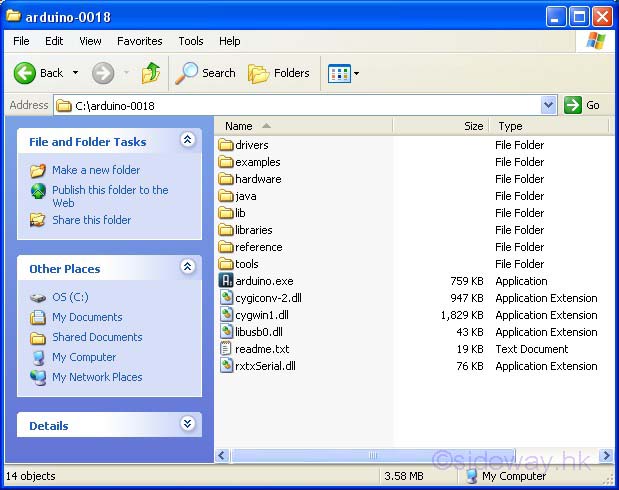Open the Views dropdown arrow
The width and height of the screenshot is (619, 490).
pos(356,73)
